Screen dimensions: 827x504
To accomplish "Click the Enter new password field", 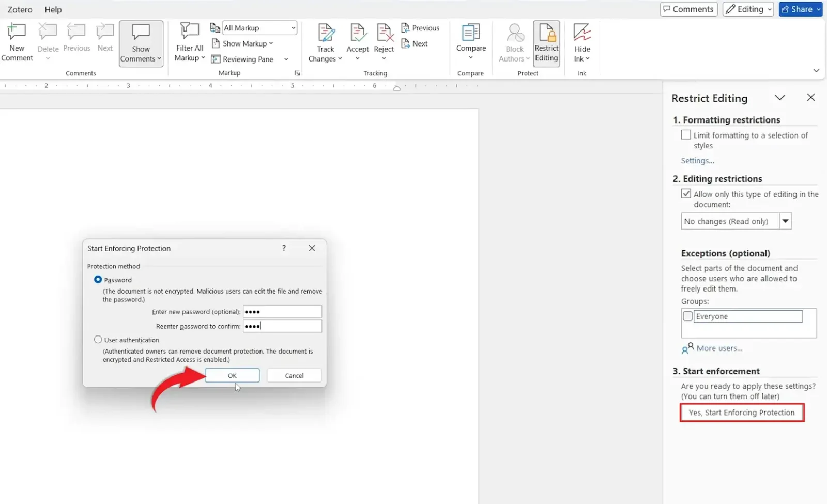I will (x=282, y=312).
